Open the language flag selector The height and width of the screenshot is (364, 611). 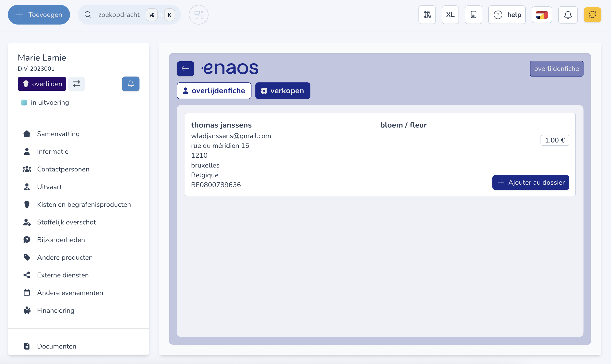[x=542, y=15]
